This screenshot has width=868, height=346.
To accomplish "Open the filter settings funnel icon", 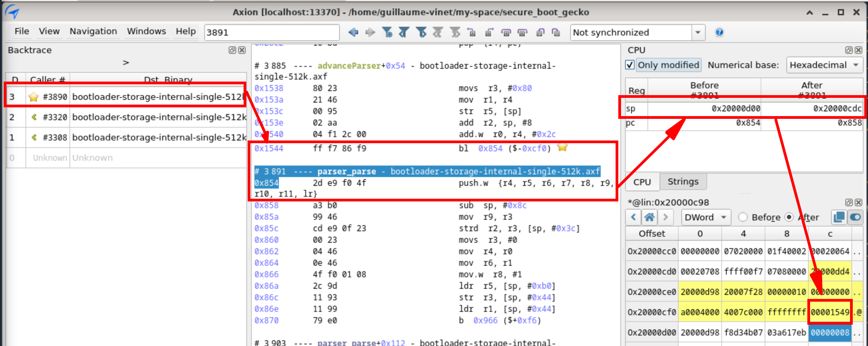I will [388, 32].
